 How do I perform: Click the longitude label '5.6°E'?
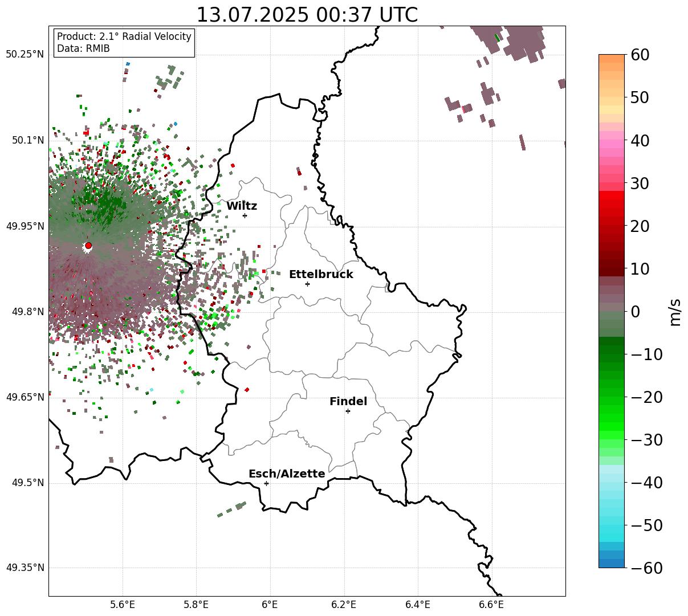[x=123, y=605]
